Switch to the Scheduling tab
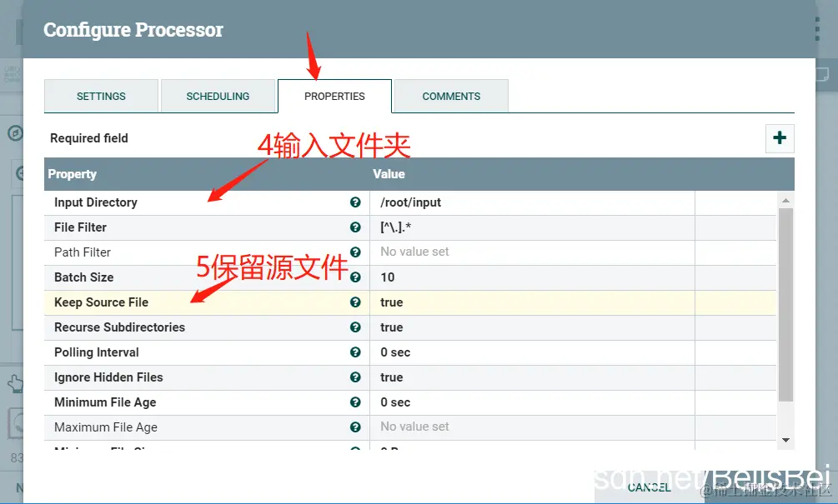This screenshot has height=504, width=838. click(x=218, y=96)
